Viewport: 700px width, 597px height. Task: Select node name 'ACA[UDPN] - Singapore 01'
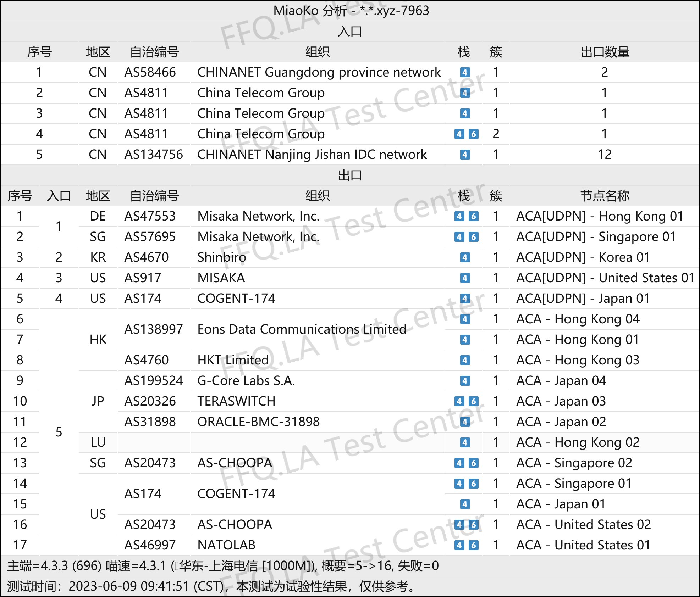coord(596,237)
